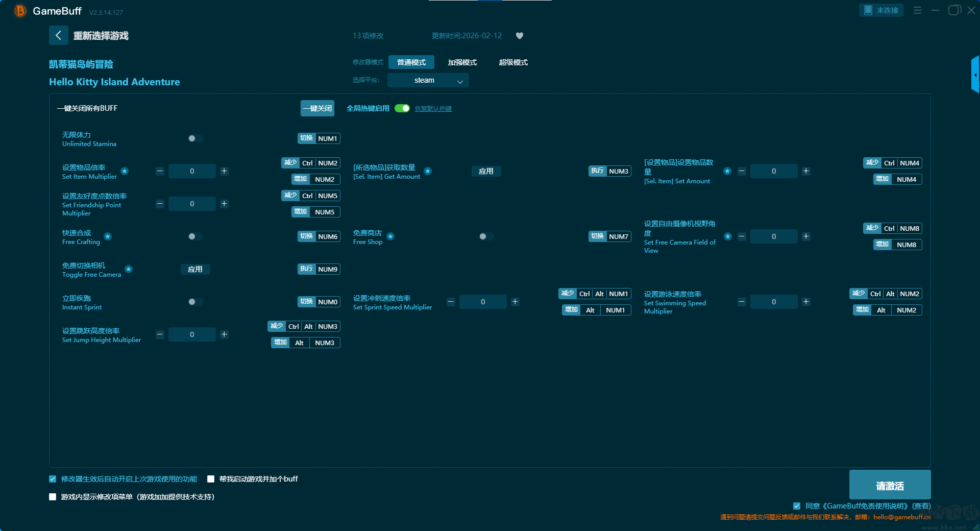The image size is (980, 531).
Task: Decrease Sprint Speed Multiplier with minus button
Action: point(451,302)
